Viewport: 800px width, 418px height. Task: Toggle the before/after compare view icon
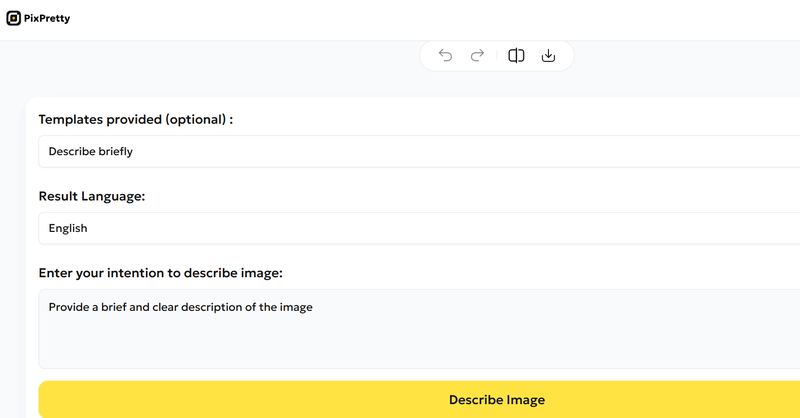coord(516,56)
